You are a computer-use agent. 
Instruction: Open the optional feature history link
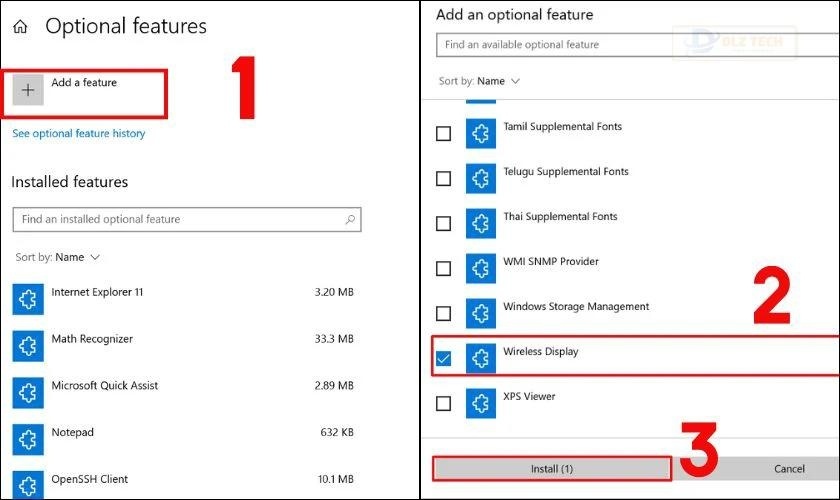click(x=78, y=133)
